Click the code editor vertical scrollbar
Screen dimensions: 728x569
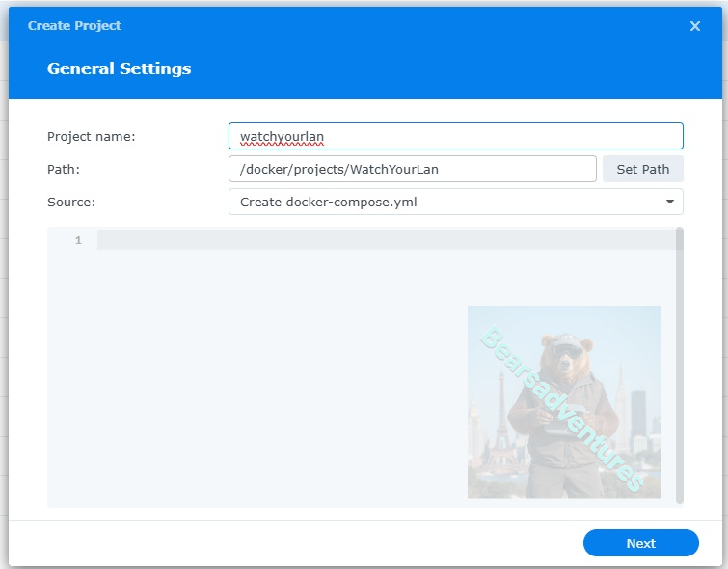pyautogui.click(x=680, y=366)
